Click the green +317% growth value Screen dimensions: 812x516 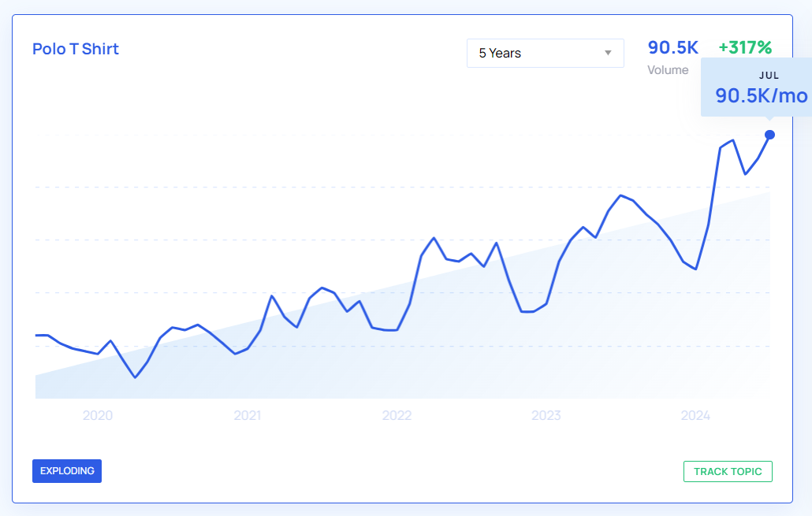click(x=745, y=48)
